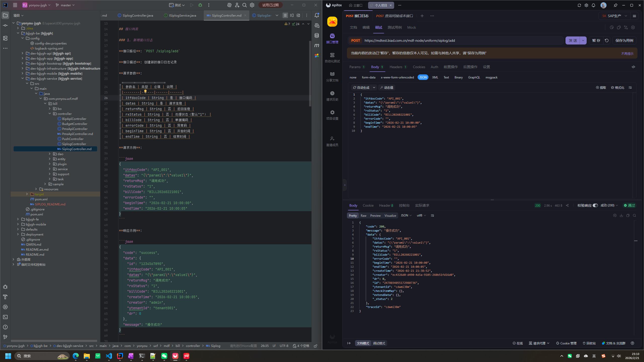Switch to the ISiplogService.java editor tab

click(x=180, y=15)
